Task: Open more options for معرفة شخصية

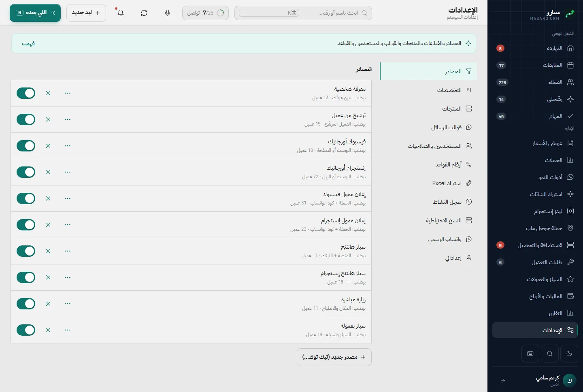Action: pos(68,93)
